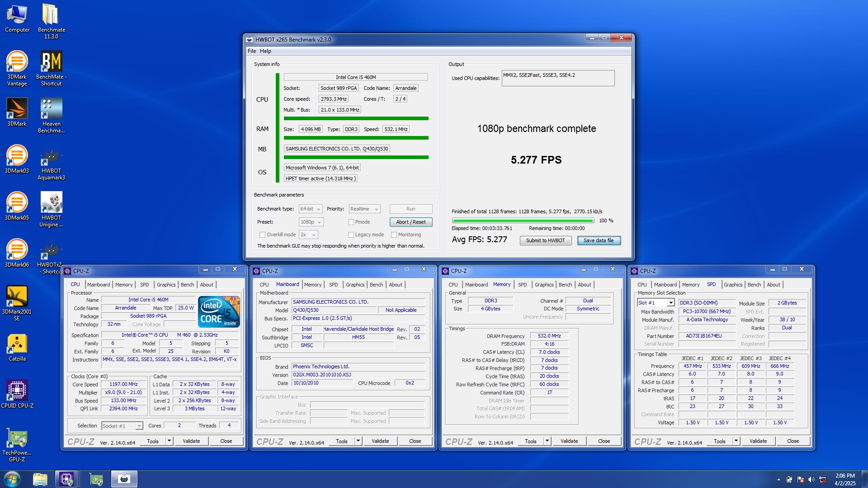The width and height of the screenshot is (868, 488).
Task: Click the volume speaker tray icon
Action: [811, 479]
